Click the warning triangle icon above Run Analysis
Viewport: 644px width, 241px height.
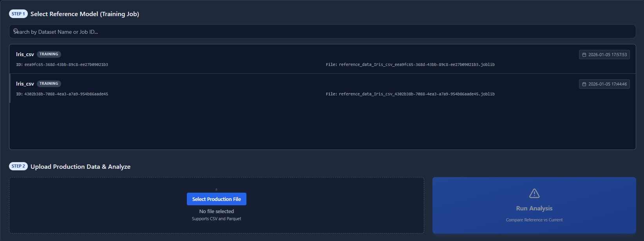click(534, 193)
